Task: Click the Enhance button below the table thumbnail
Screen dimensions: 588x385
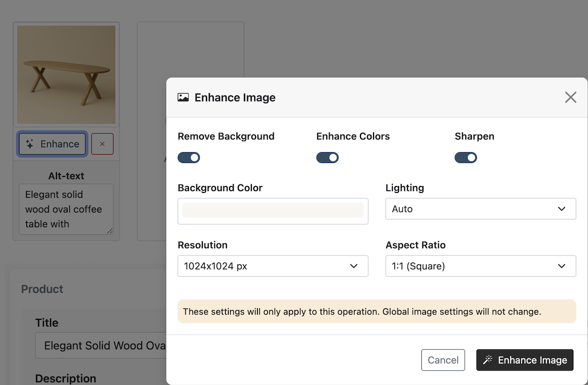Action: [x=52, y=144]
